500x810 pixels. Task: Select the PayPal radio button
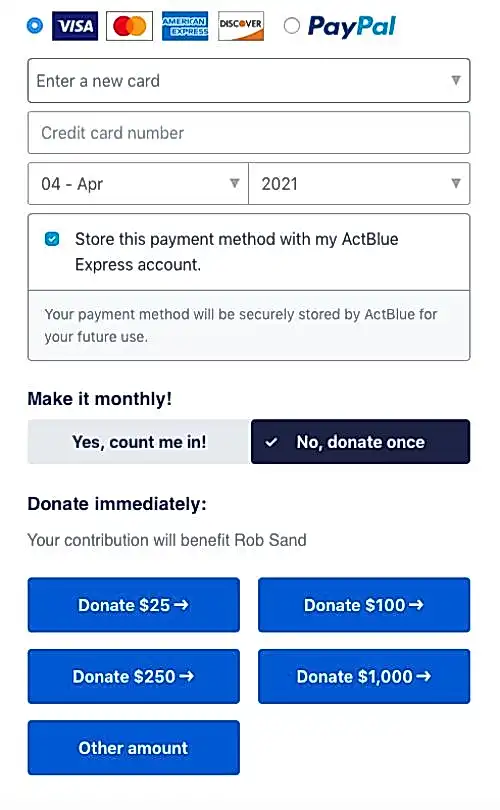292,25
